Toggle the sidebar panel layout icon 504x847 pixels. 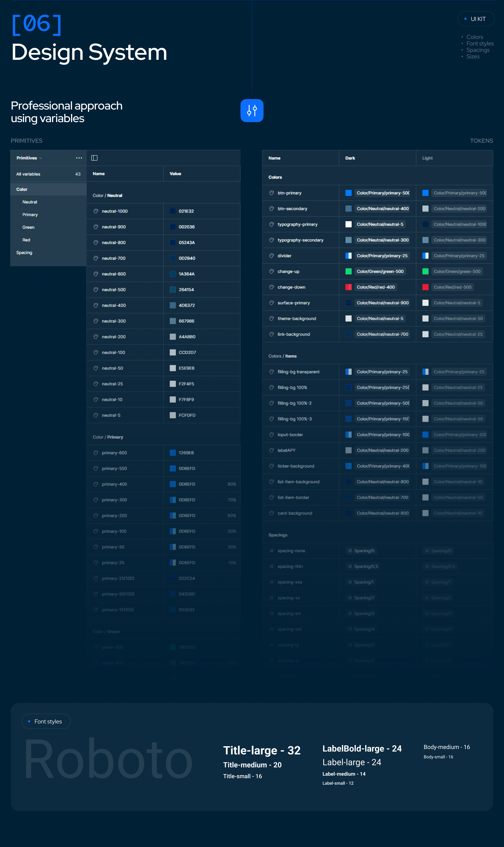[94, 158]
